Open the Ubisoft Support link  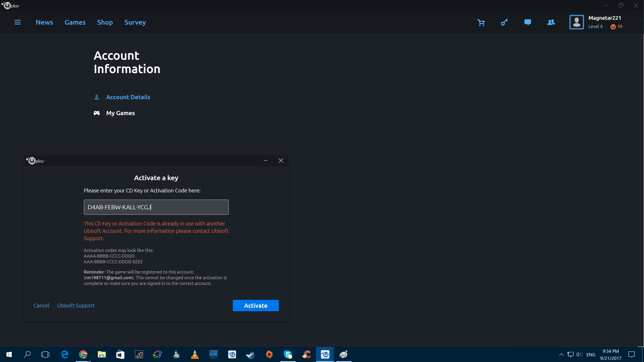76,305
